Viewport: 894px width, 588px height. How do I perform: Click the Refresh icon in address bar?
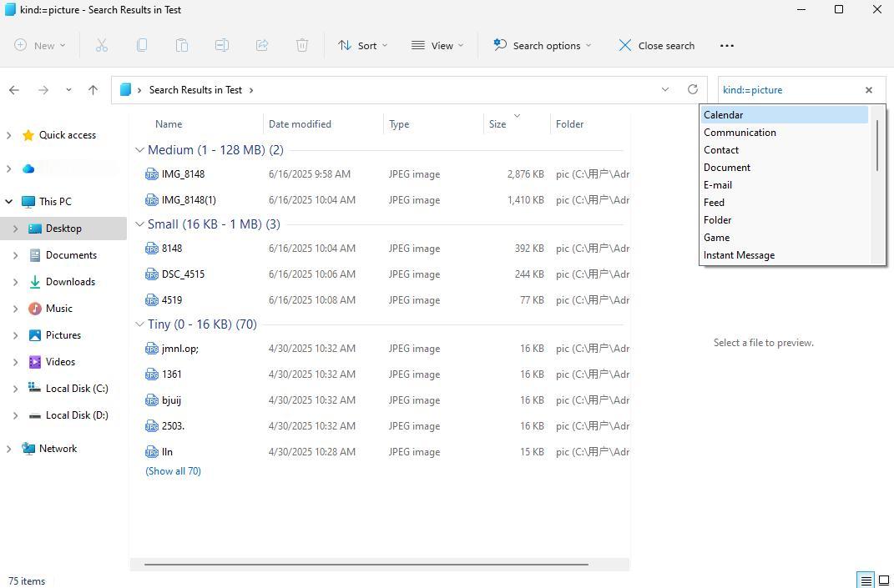(x=692, y=90)
